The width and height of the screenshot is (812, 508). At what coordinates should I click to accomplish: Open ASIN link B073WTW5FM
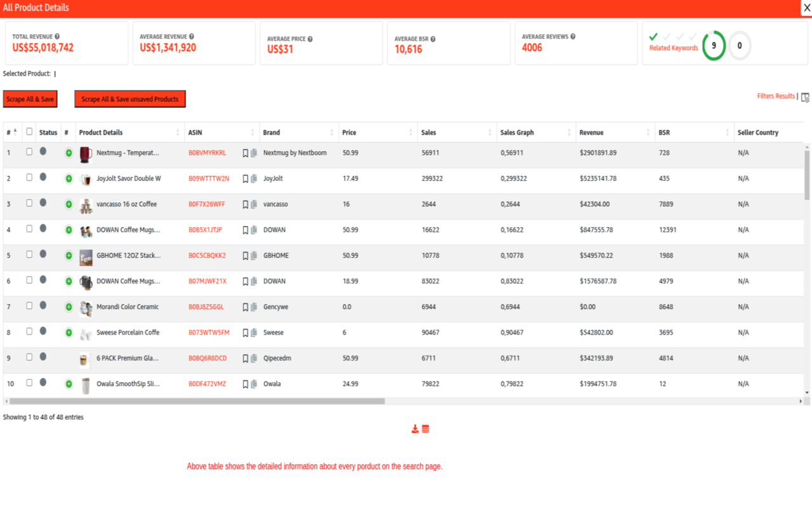[x=209, y=333]
